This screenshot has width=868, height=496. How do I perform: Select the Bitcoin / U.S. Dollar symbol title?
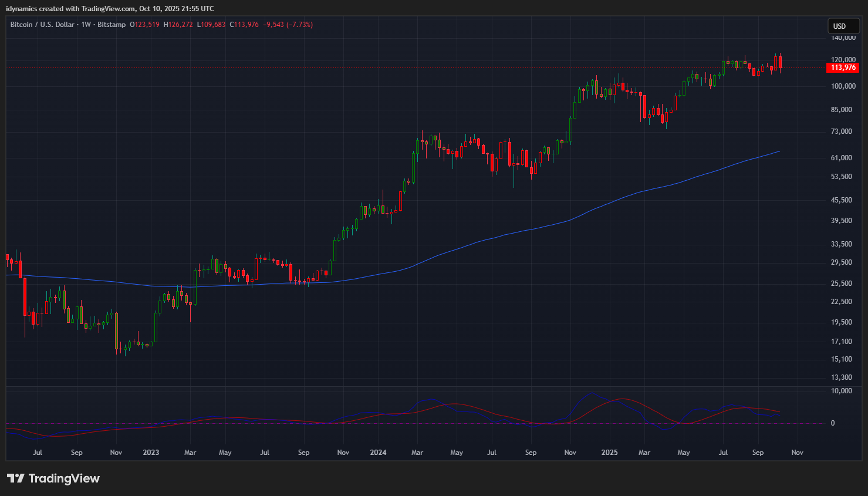[42, 25]
